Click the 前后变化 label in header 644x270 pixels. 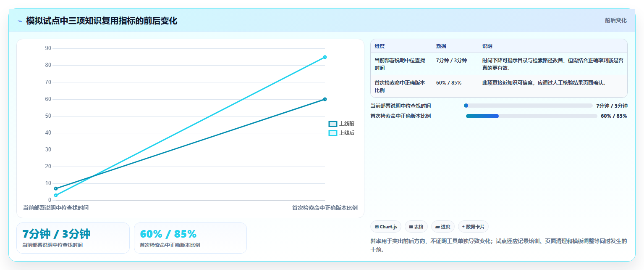coord(615,20)
